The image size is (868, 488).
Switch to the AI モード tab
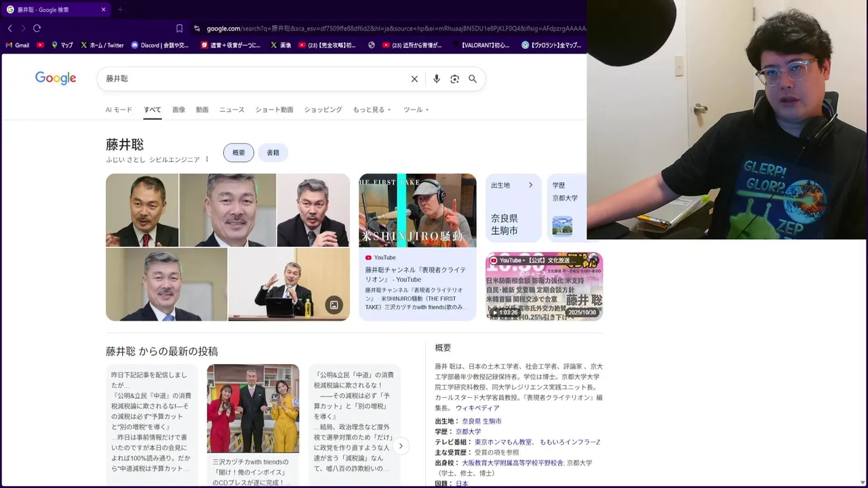tap(119, 110)
